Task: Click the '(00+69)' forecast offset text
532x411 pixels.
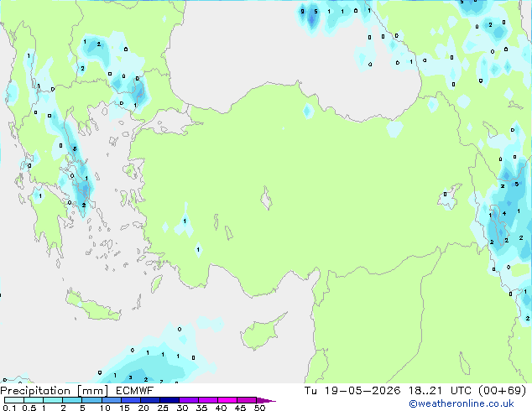Action: click(502, 391)
